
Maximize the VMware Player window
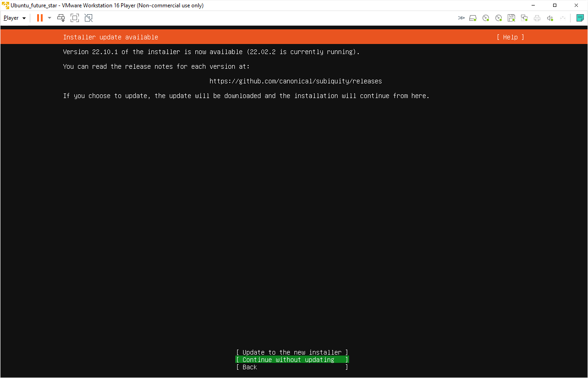555,5
